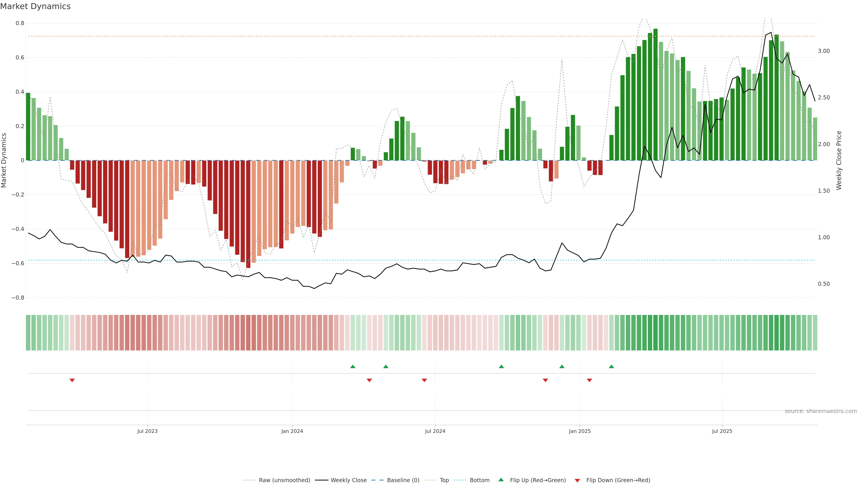The image size is (868, 488).
Task: Click the first green Flip Up triangle marker
Action: [353, 366]
